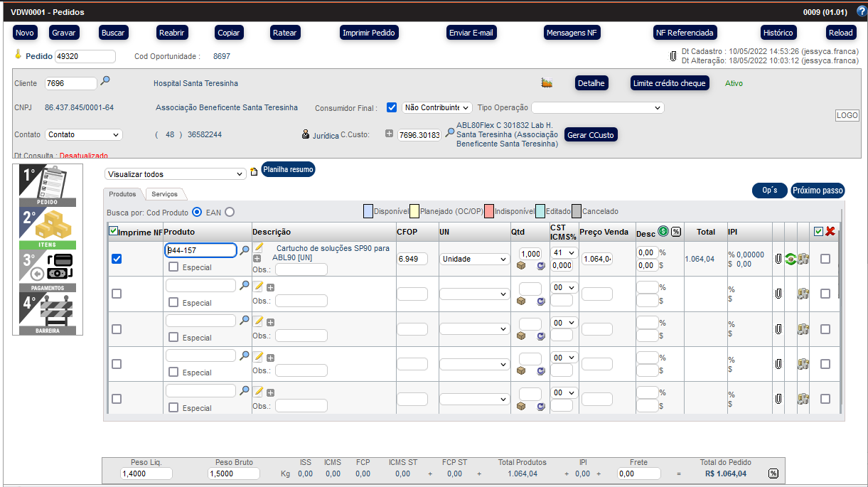The height and width of the screenshot is (487, 868).
Task: Click the attachment paperclip near Dt Cadastro
Action: click(x=673, y=55)
